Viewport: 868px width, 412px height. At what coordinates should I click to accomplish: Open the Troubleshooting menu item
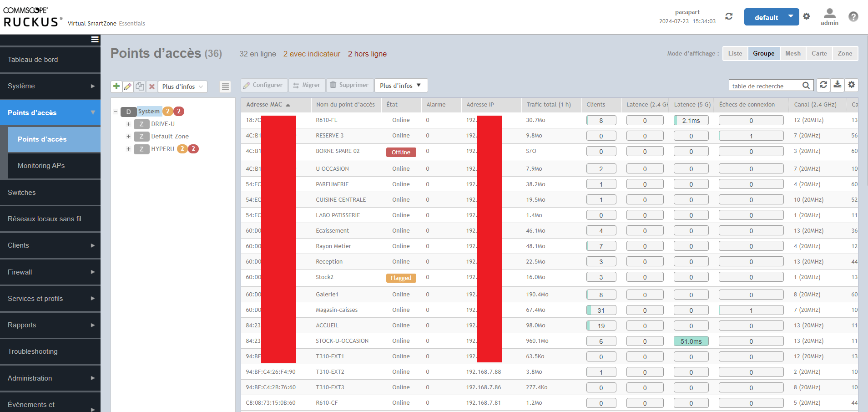coord(33,351)
